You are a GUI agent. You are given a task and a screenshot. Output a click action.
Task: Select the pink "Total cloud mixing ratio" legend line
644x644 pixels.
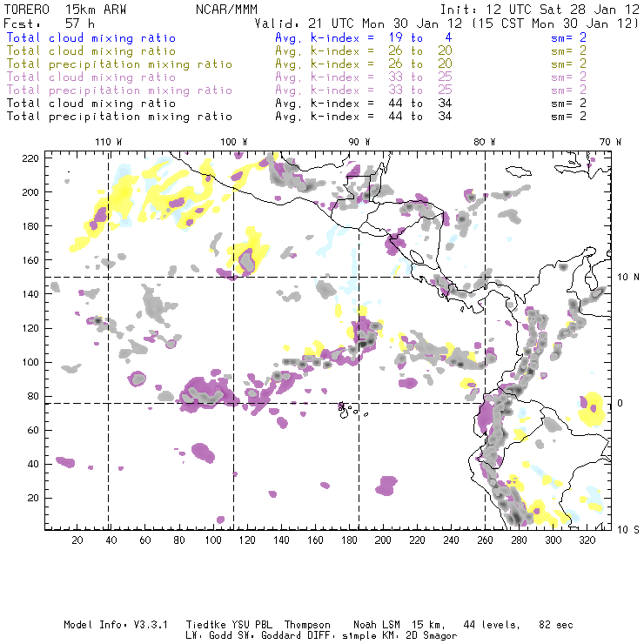[91, 77]
